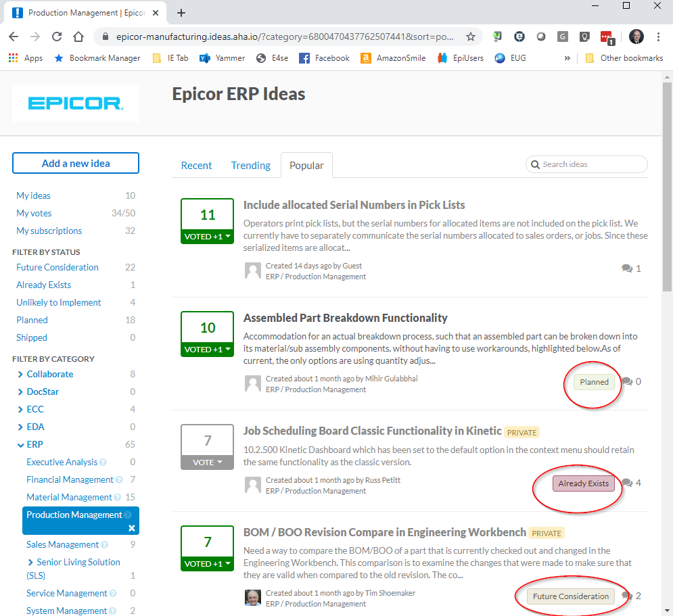Open comments icon on the Job Scheduling Board idea
Image resolution: width=673 pixels, height=616 pixels.
628,483
